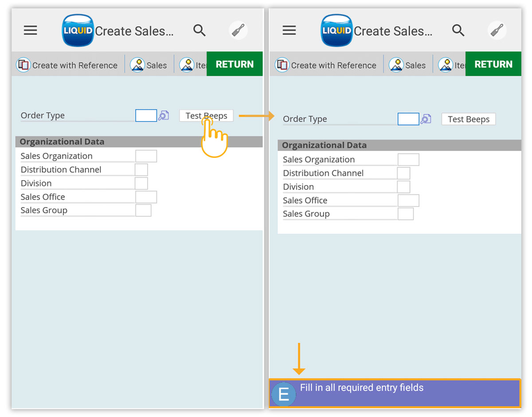Focus Order Type input in right screen
Image resolution: width=532 pixels, height=417 pixels.
pyautogui.click(x=408, y=119)
